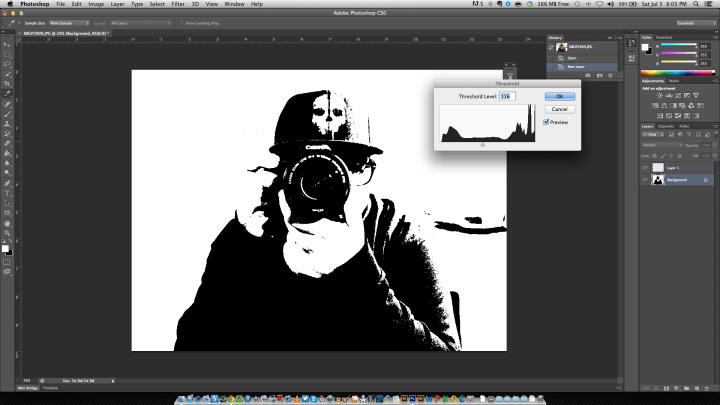Image resolution: width=720 pixels, height=405 pixels.
Task: Select the Move tool
Action: coord(7,45)
